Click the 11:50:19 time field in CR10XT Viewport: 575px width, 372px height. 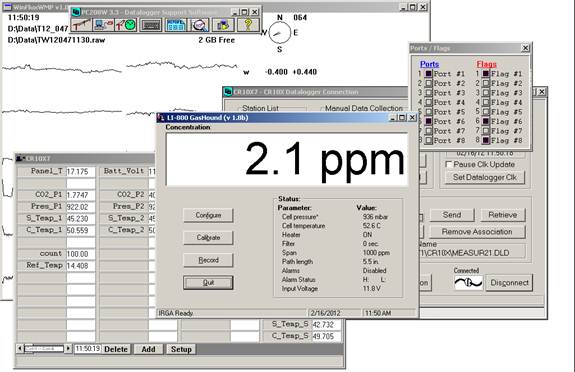point(88,349)
